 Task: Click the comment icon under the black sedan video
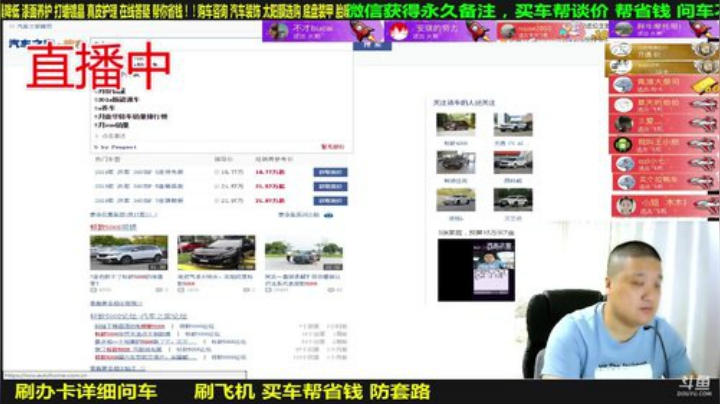click(x=246, y=290)
